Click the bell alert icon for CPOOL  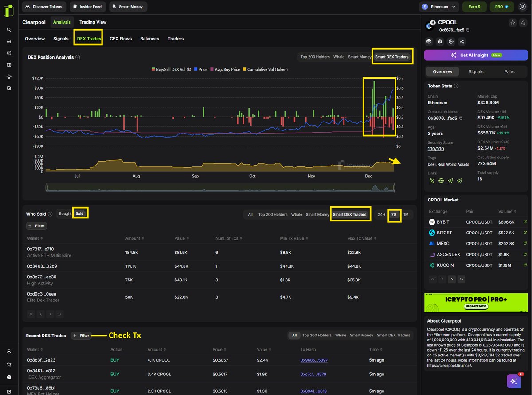[523, 23]
